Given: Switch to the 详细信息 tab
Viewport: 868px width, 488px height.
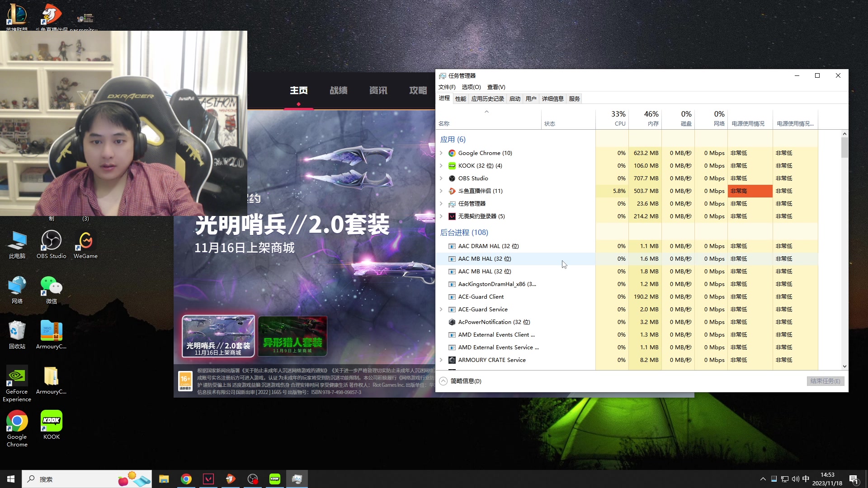Looking at the screenshot, I should click(x=552, y=99).
